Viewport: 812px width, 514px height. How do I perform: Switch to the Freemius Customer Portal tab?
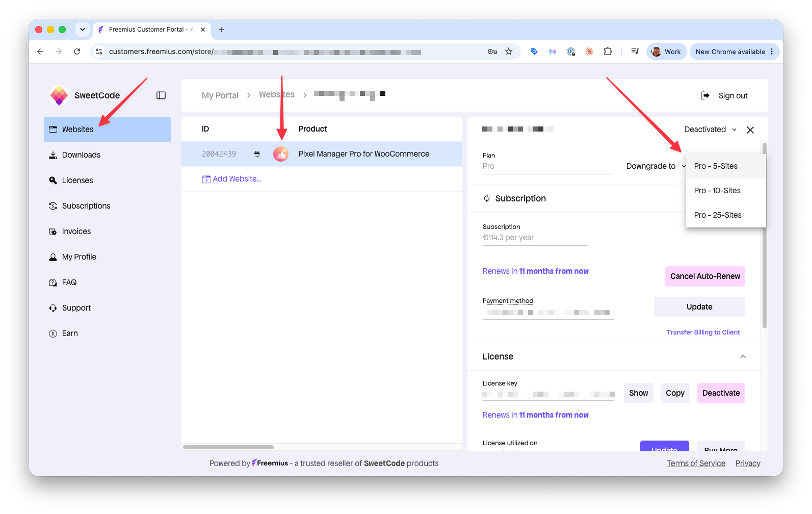tap(151, 30)
